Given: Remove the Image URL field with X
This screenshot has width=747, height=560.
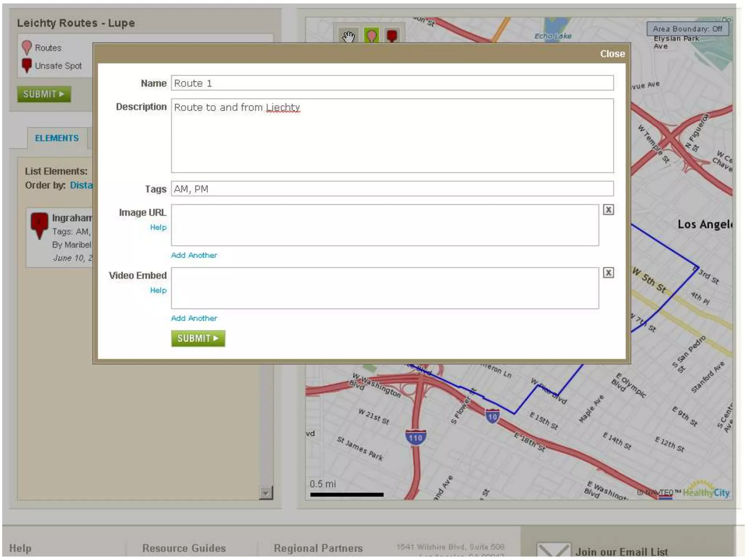Looking at the screenshot, I should click(x=608, y=210).
